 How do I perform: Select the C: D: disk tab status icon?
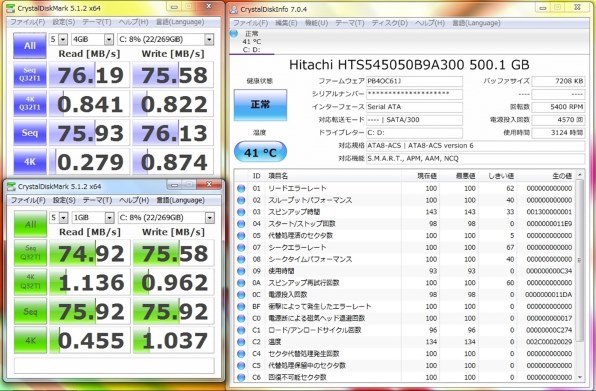pos(234,34)
